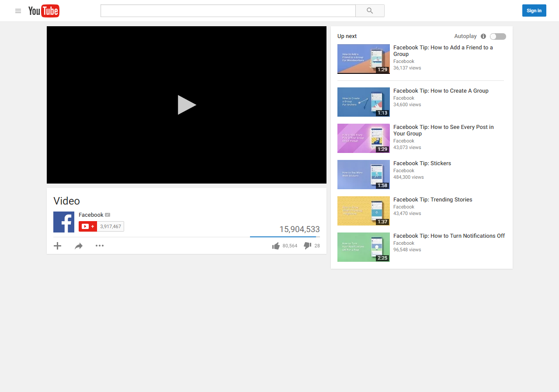
Task: Click the Video title heading
Action: (67, 201)
